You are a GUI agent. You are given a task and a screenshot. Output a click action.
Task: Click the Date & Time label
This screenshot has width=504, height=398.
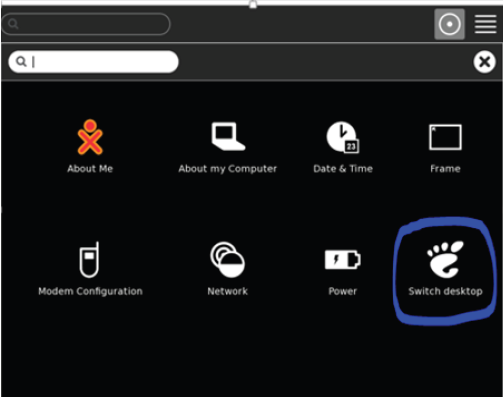[343, 169]
